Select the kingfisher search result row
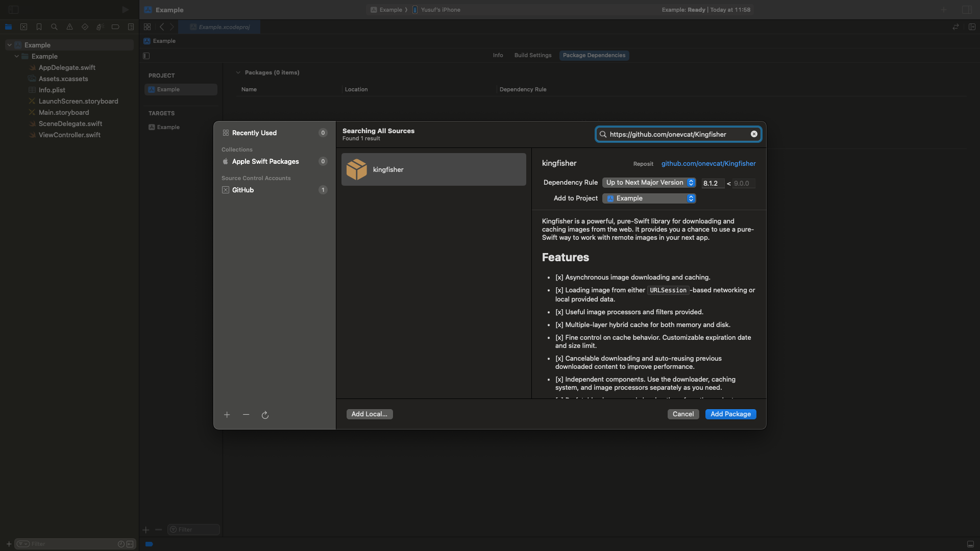 [x=434, y=169]
